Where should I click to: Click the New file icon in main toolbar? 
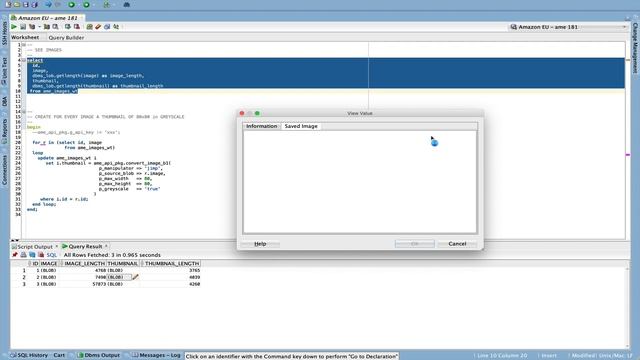point(8,4)
